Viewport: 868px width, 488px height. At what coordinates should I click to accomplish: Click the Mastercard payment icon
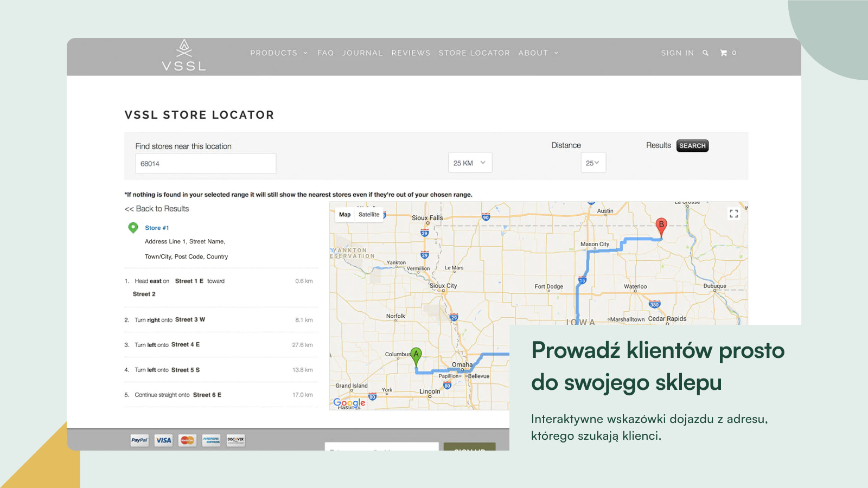click(x=187, y=440)
